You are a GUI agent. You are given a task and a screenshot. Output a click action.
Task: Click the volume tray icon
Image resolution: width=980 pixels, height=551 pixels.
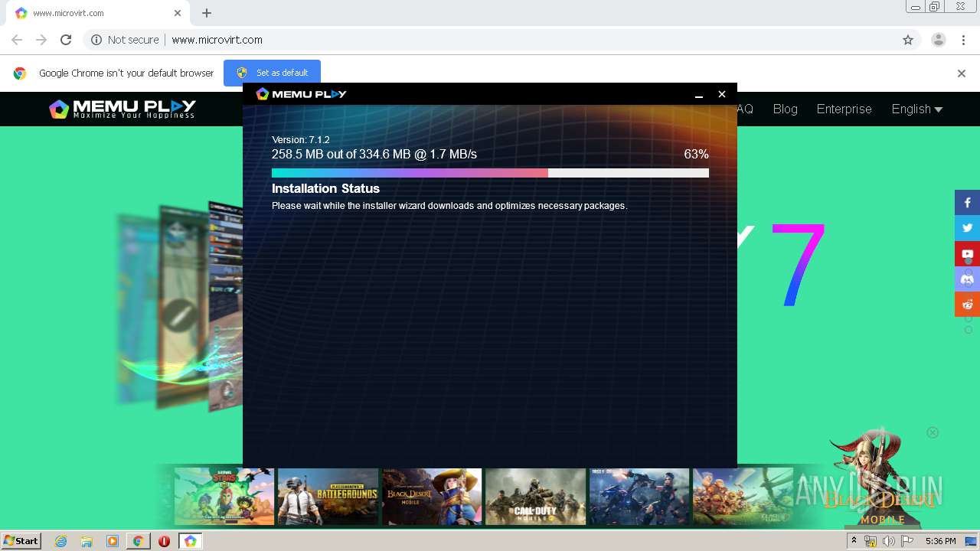tap(888, 541)
